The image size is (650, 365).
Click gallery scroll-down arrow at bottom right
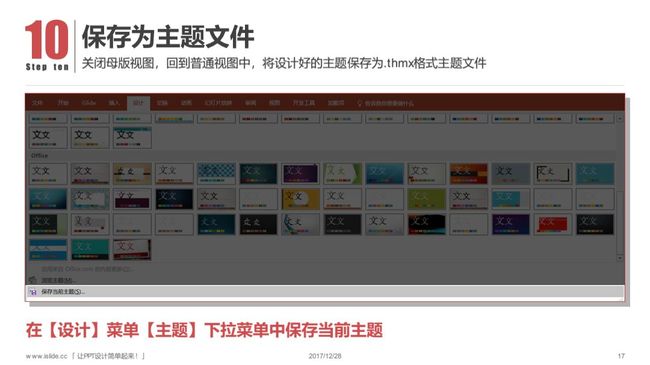coord(620,258)
